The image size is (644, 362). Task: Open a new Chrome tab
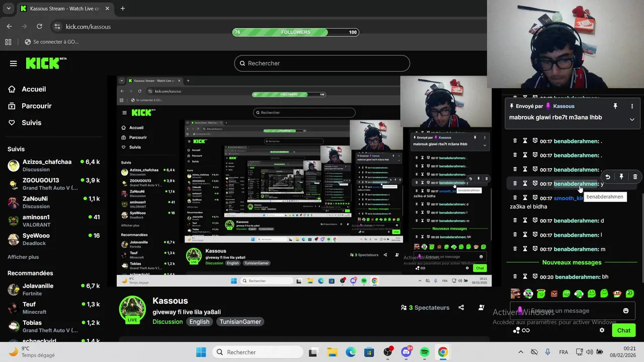pos(122,9)
